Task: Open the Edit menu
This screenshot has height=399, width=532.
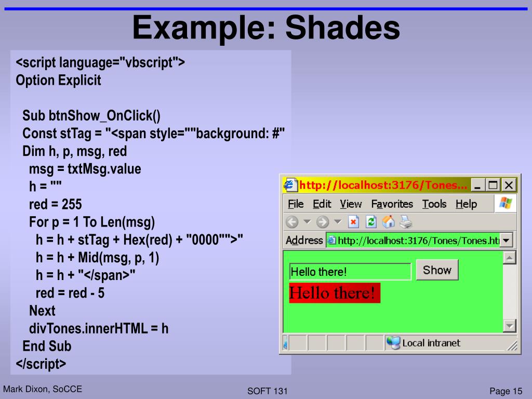Action: (x=322, y=204)
